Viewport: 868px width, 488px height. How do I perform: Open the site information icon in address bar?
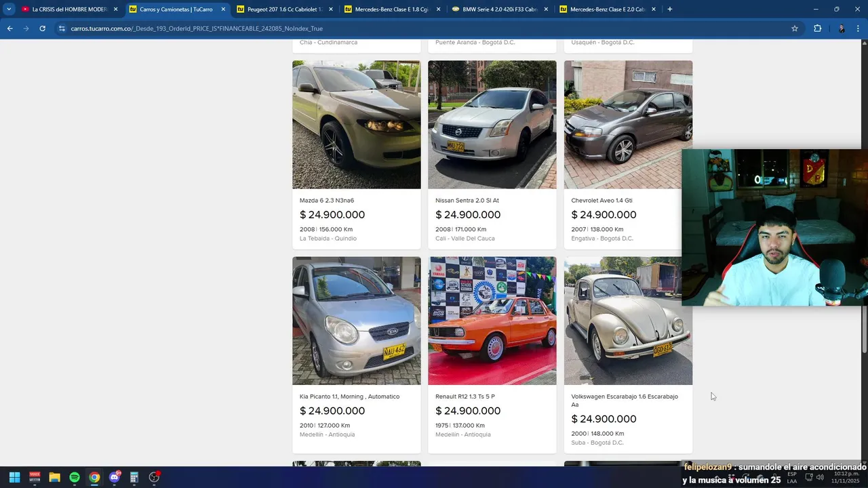pos(62,28)
